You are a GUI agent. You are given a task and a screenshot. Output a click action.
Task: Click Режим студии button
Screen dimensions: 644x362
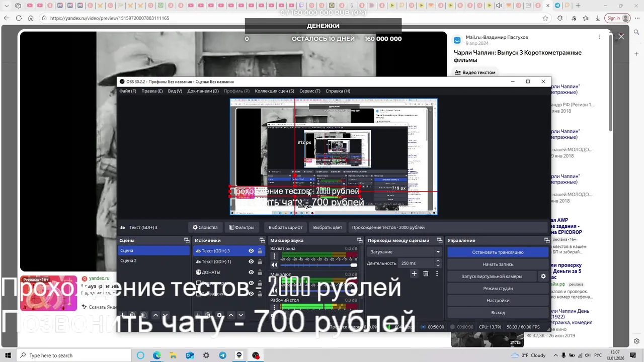tap(498, 288)
